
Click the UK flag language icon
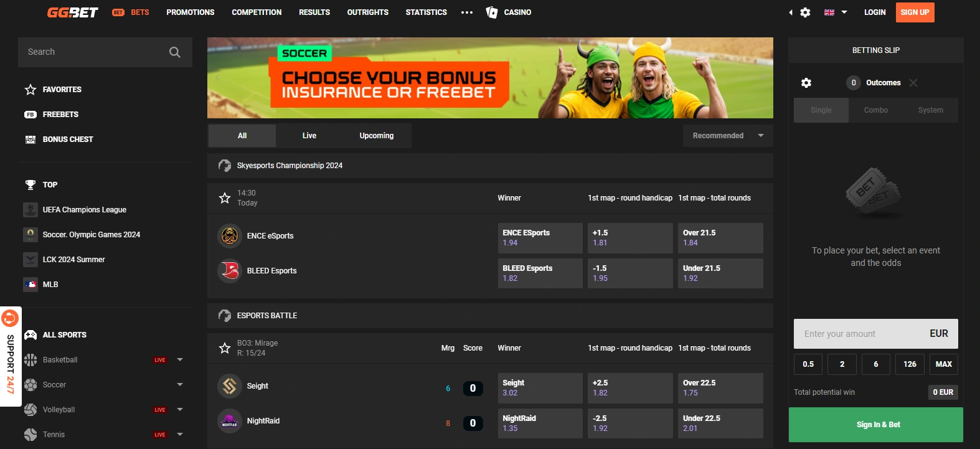[x=829, y=12]
